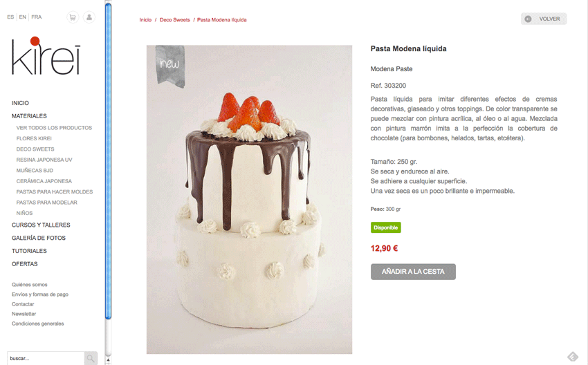Click the cake product image
Image resolution: width=588 pixels, height=365 pixels.
249,199
